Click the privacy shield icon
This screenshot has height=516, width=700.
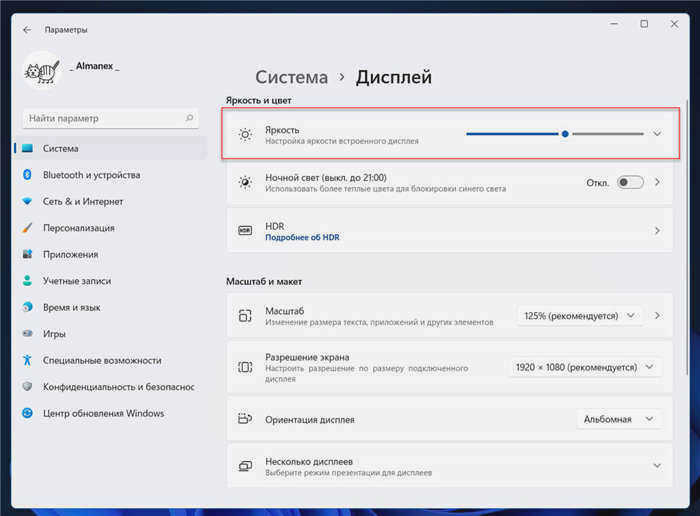coord(27,387)
